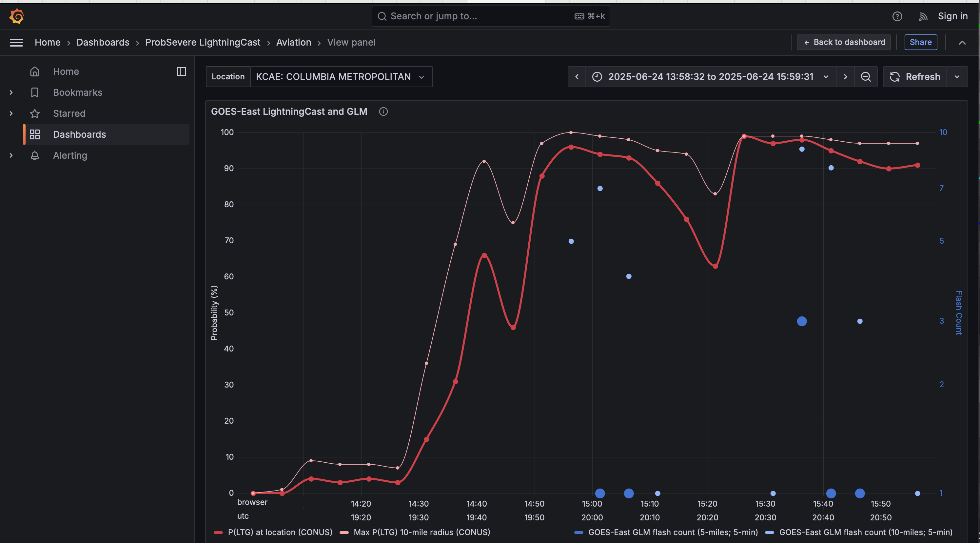This screenshot has width=980, height=543.
Task: Click P(LTG) at location red color swatch
Action: point(218,533)
